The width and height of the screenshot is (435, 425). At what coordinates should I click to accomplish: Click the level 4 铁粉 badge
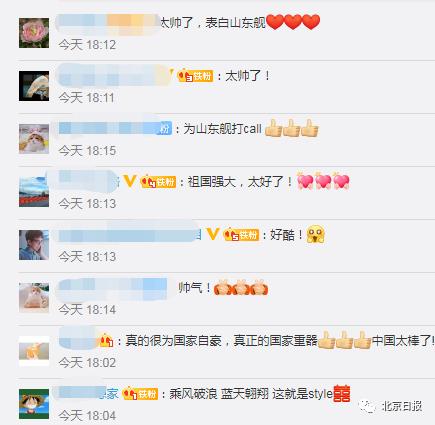(158, 182)
